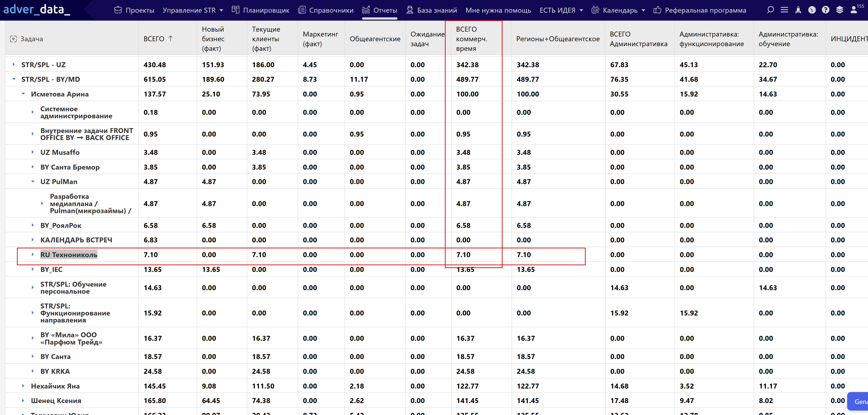Image resolution: width=868 pixels, height=415 pixels.
Task: Click the icon beside the Задача column header
Action: [x=13, y=39]
